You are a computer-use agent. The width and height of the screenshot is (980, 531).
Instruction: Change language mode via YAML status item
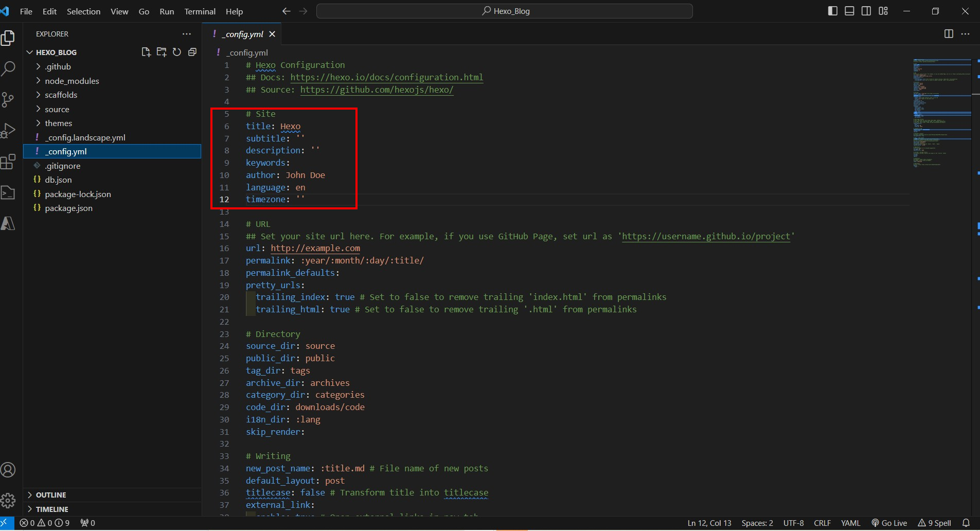[850, 523]
